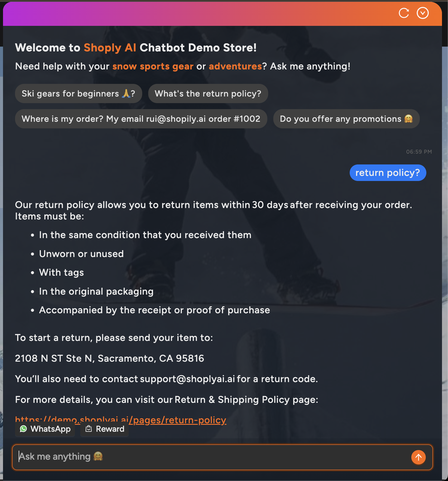Open the Reward button
This screenshot has height=481, width=448.
click(105, 429)
